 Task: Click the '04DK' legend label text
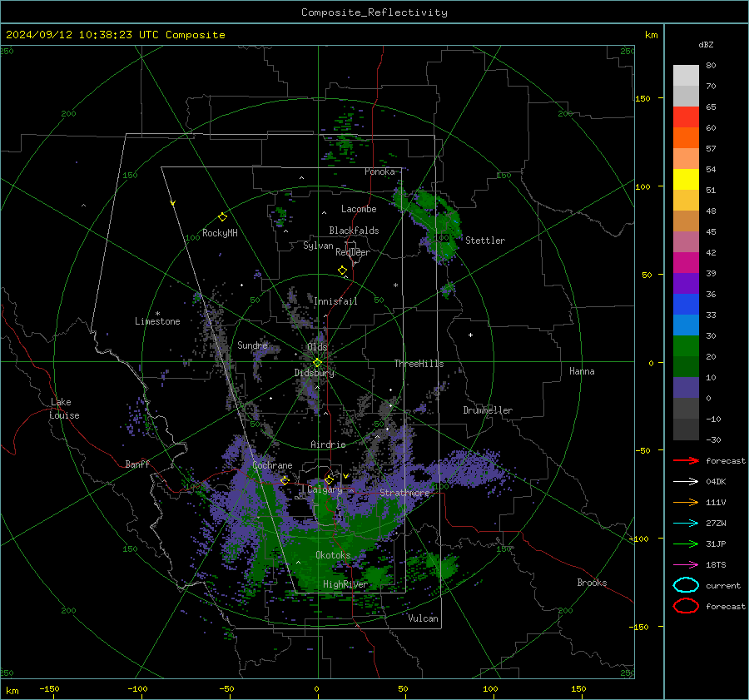[716, 482]
